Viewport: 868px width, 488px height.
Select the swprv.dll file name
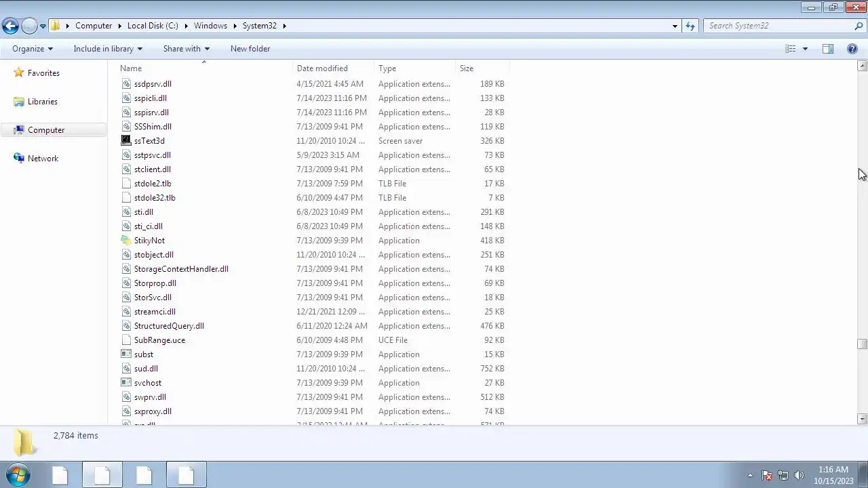pyautogui.click(x=150, y=397)
